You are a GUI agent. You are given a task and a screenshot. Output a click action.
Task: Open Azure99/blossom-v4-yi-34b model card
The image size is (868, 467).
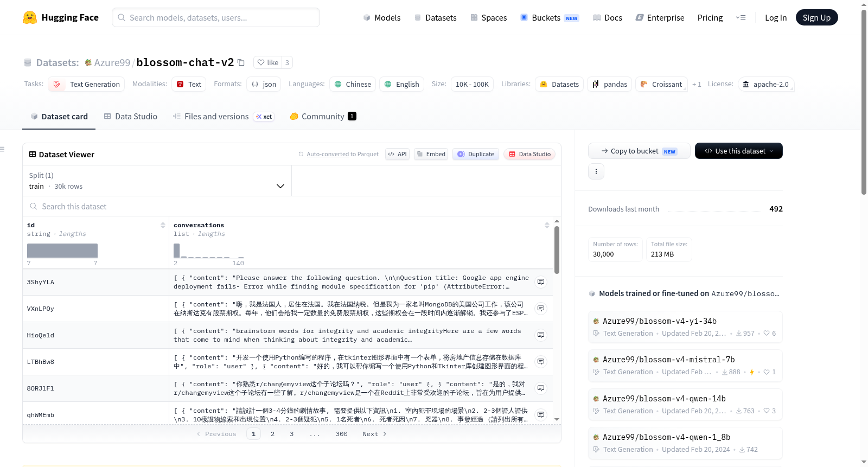click(x=685, y=327)
